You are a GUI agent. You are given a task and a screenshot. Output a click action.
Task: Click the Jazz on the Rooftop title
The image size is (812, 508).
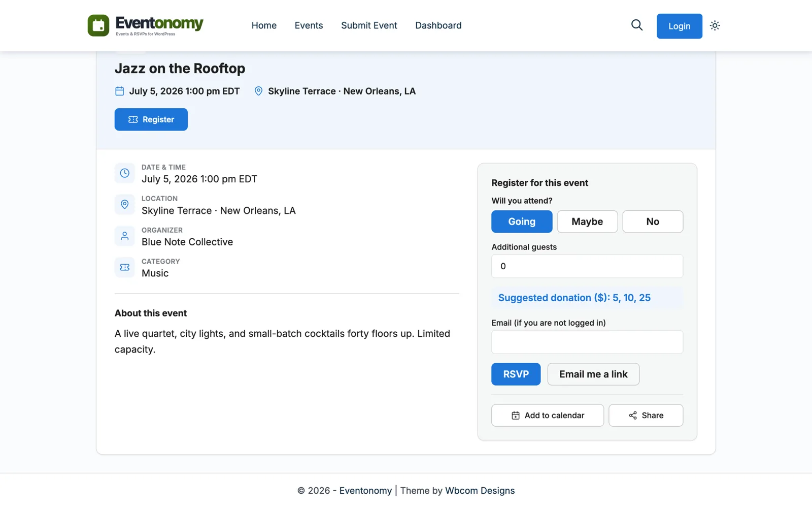180,68
